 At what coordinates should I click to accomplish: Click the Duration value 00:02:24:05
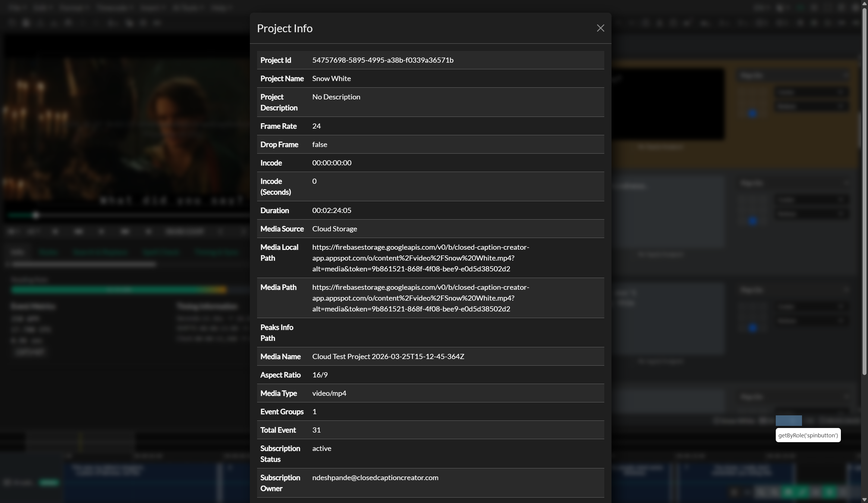332,210
